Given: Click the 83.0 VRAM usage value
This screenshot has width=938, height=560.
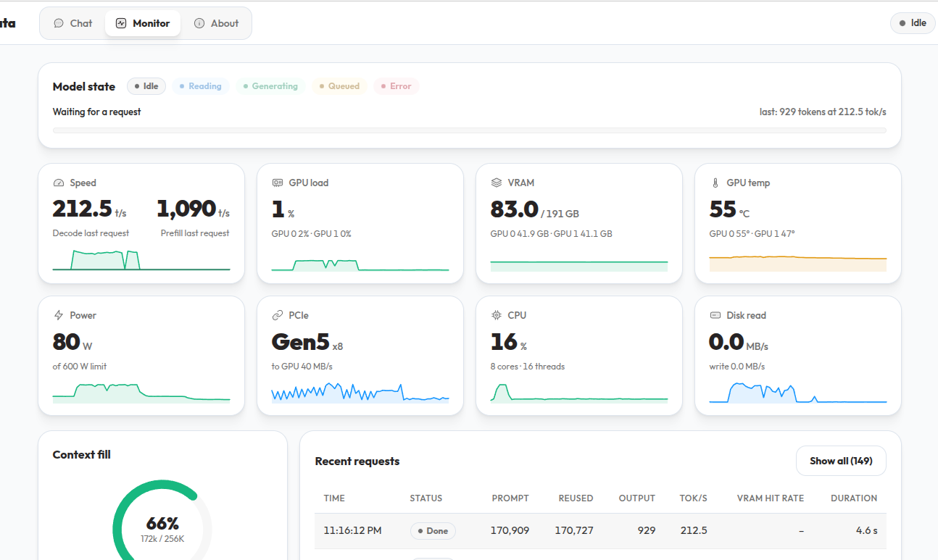Looking at the screenshot, I should click(515, 209).
